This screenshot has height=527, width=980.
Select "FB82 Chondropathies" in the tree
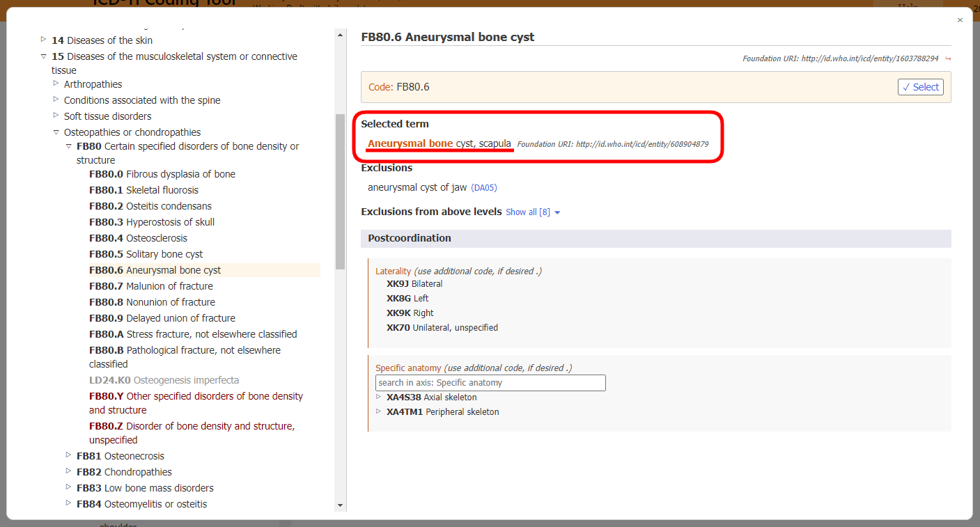click(x=124, y=471)
